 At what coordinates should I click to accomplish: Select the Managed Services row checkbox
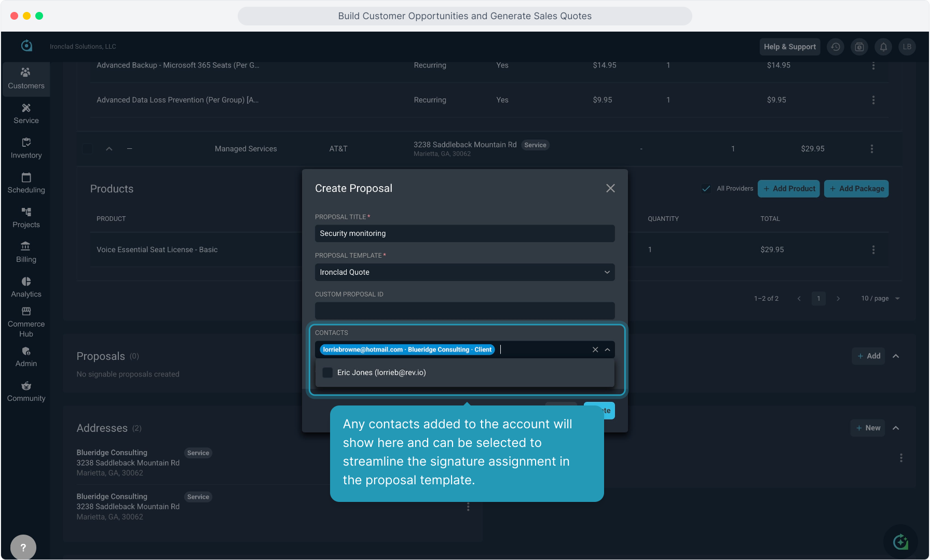[x=88, y=149]
